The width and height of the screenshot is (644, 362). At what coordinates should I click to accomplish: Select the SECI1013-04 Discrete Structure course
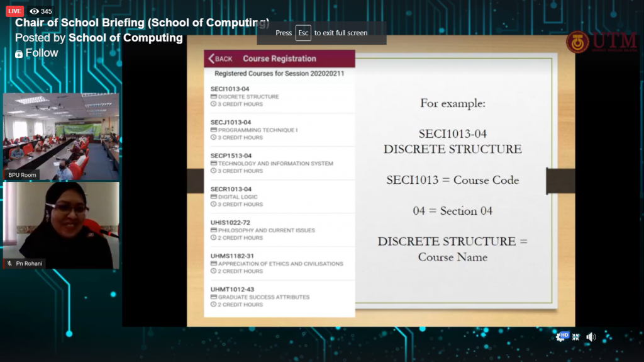tap(279, 96)
